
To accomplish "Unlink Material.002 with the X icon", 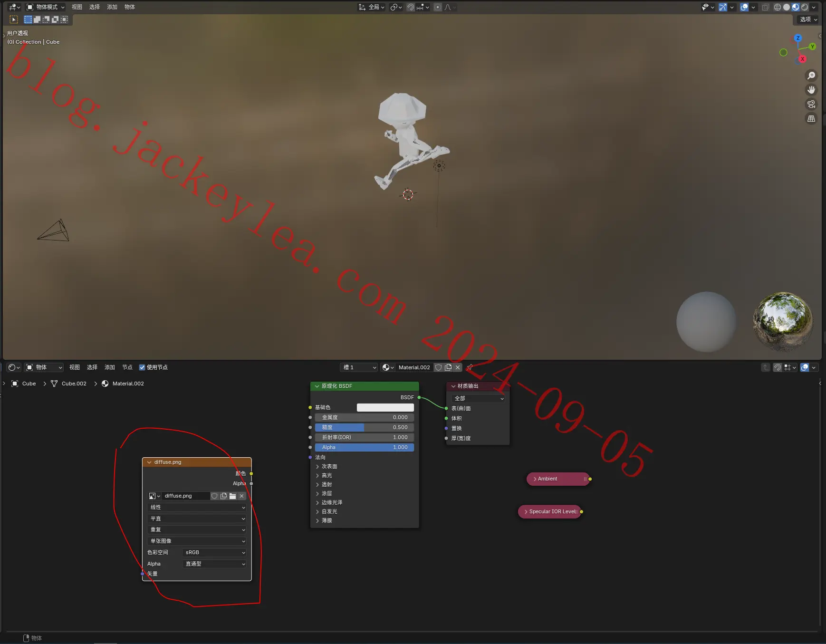I will coord(458,367).
